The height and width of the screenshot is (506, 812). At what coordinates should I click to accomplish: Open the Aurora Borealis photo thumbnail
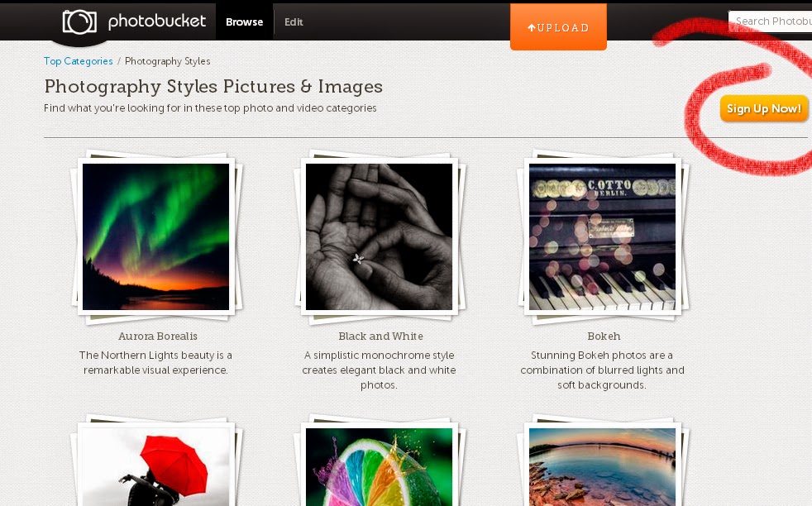(156, 236)
